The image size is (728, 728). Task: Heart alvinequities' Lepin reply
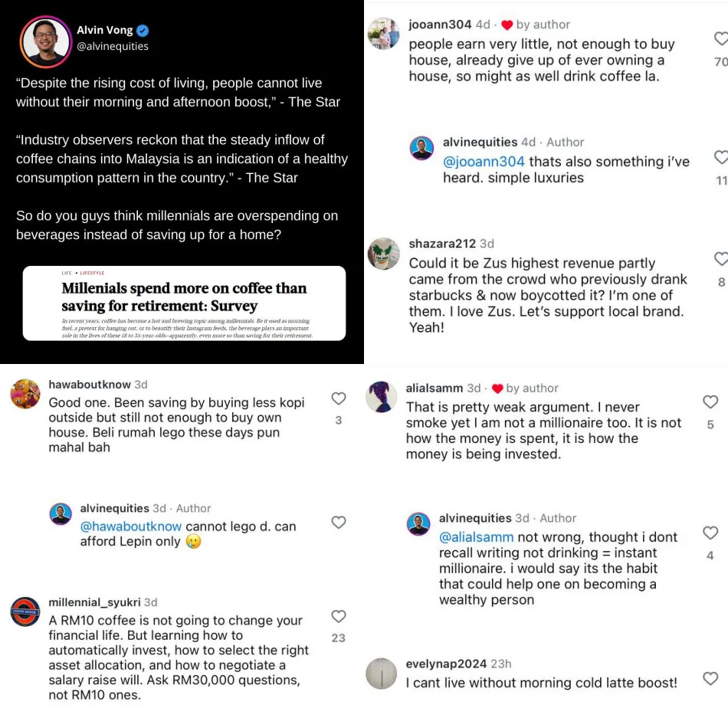[339, 522]
